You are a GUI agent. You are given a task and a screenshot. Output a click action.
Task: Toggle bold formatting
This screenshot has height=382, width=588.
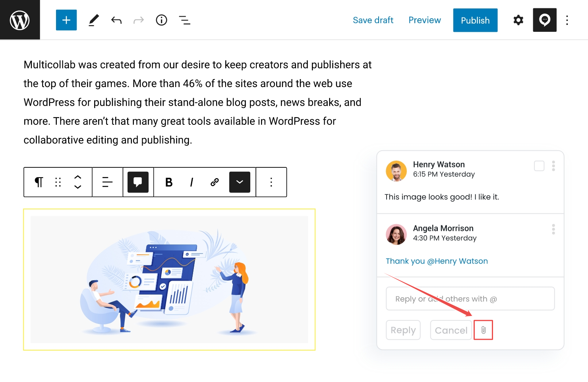(x=169, y=182)
